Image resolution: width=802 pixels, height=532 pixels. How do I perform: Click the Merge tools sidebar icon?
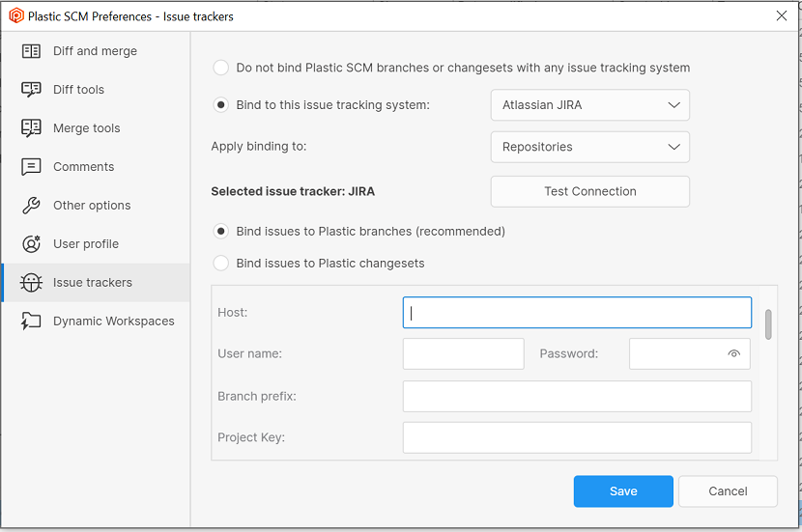(x=31, y=128)
